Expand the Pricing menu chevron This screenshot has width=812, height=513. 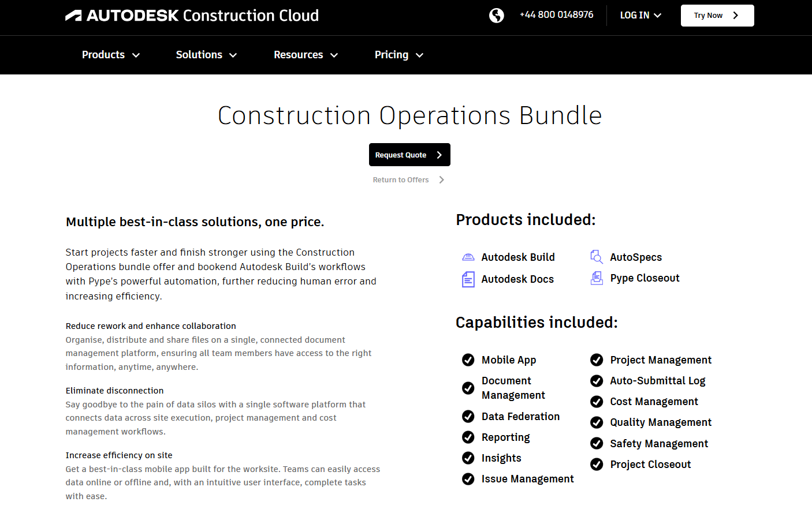point(420,55)
